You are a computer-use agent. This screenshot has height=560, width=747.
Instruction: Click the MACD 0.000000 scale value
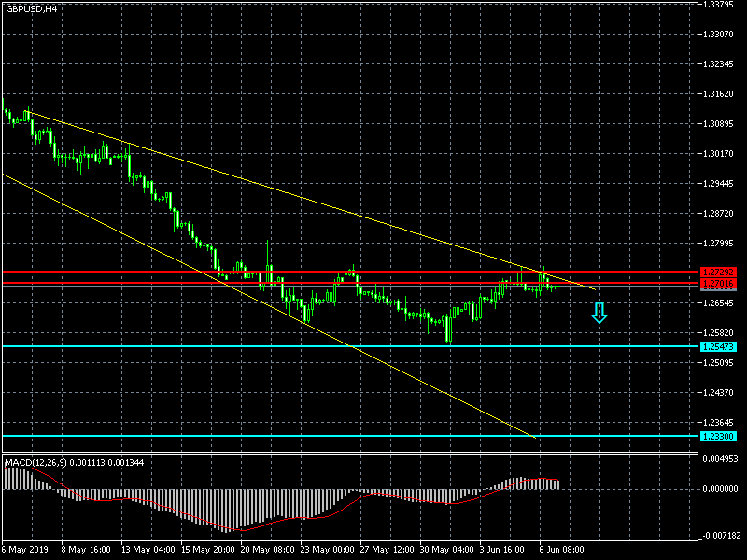719,488
